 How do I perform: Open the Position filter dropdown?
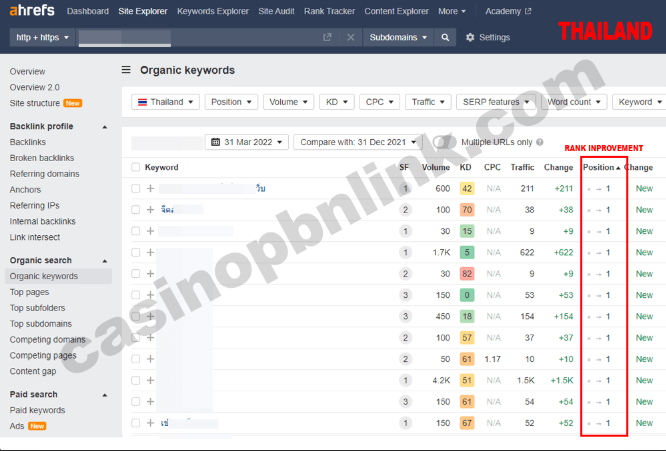pos(231,102)
